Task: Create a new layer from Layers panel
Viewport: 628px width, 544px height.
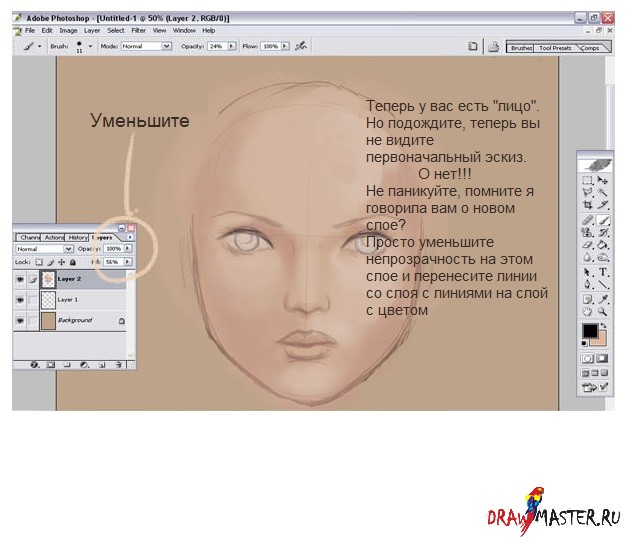Action: click(x=102, y=365)
